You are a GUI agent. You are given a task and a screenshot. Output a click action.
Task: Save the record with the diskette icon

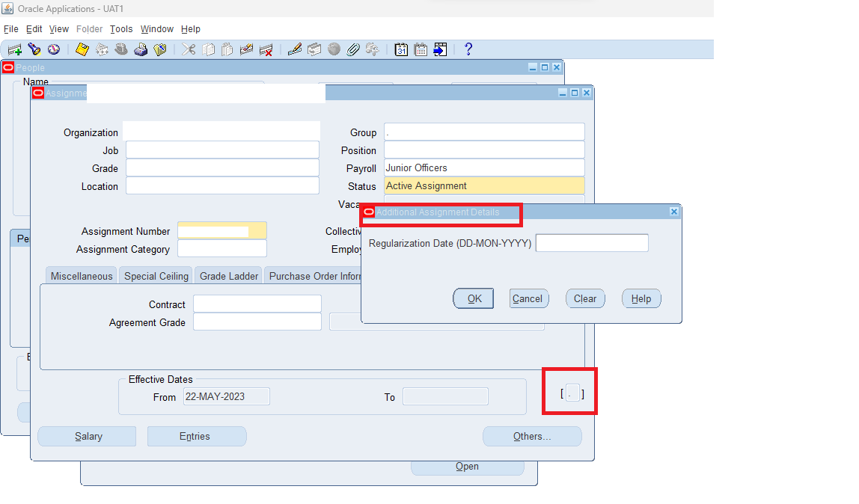coord(82,49)
